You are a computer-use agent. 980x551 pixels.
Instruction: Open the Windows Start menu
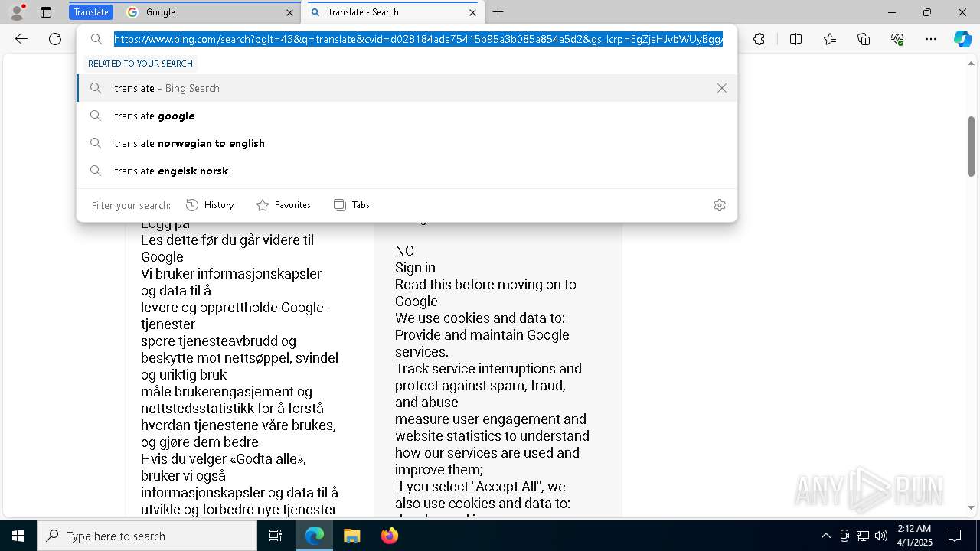pyautogui.click(x=18, y=536)
